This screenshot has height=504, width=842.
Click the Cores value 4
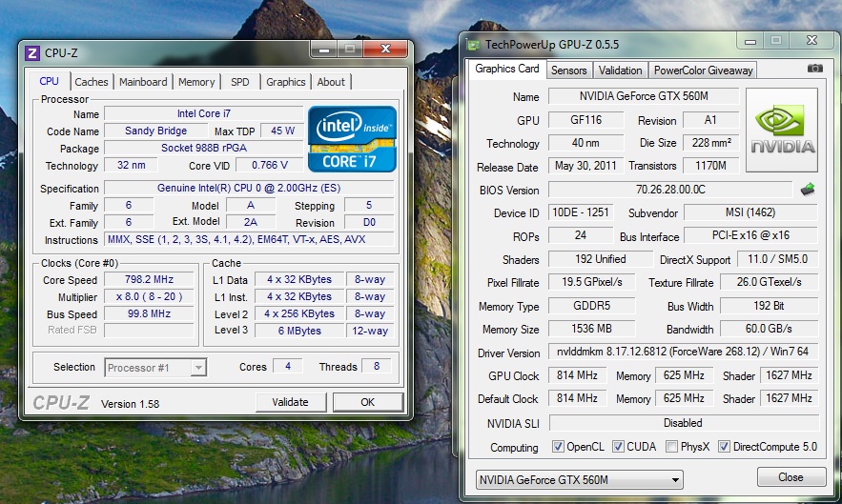pos(288,366)
